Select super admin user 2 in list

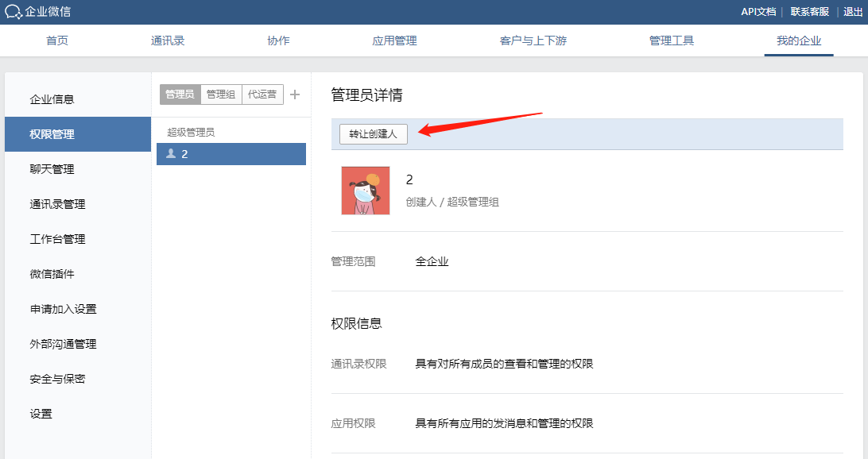[231, 154]
